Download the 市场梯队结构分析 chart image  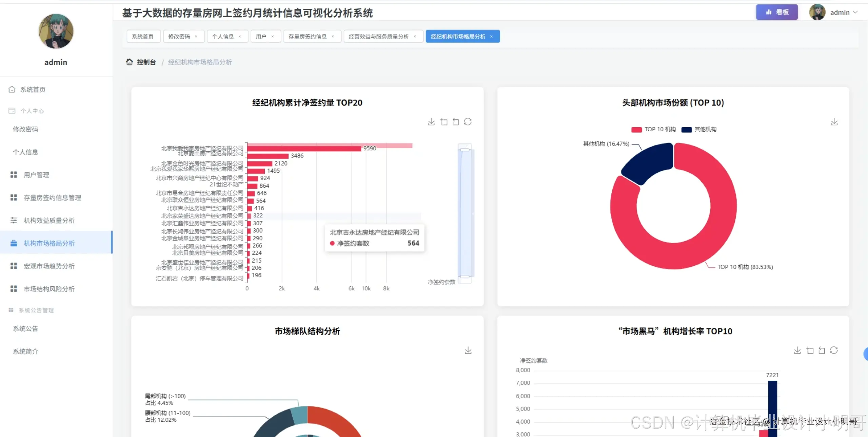[468, 350]
